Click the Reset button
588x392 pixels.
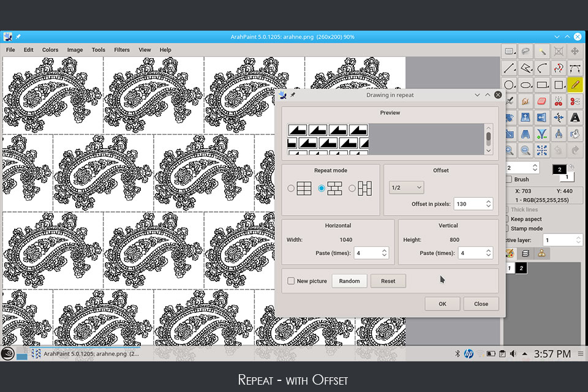[x=388, y=281]
